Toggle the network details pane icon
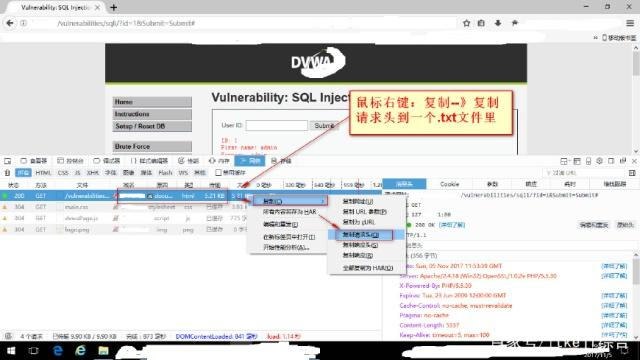Screen dimensions: 640x360 632,173
